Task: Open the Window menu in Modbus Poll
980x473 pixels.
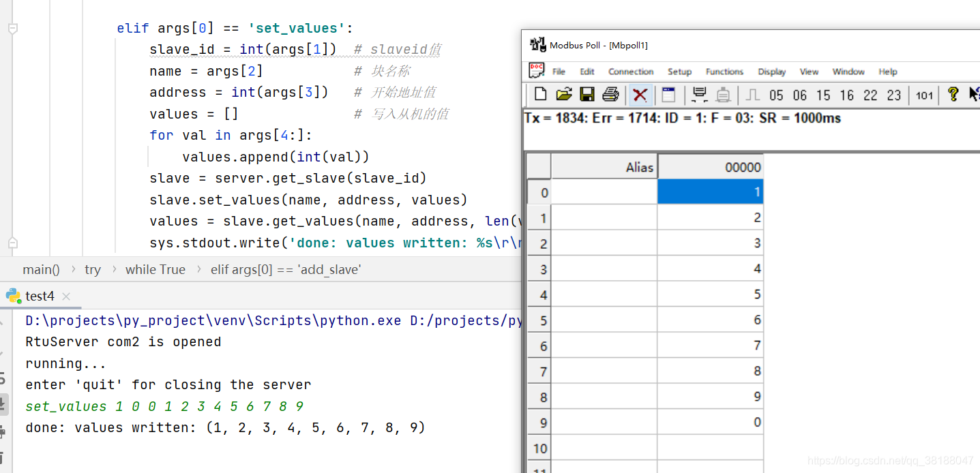Action: coord(848,72)
